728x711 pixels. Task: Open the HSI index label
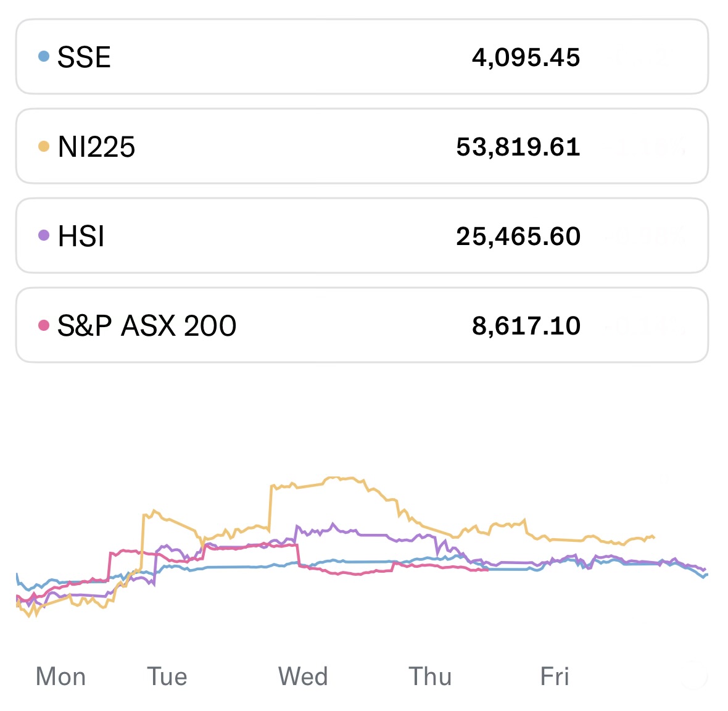pos(81,236)
